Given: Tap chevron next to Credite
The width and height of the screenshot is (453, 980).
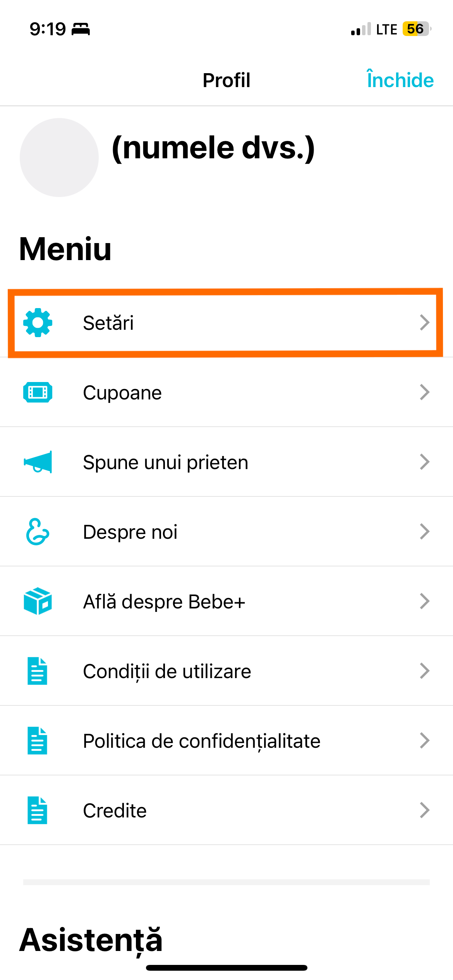Looking at the screenshot, I should coord(425,810).
